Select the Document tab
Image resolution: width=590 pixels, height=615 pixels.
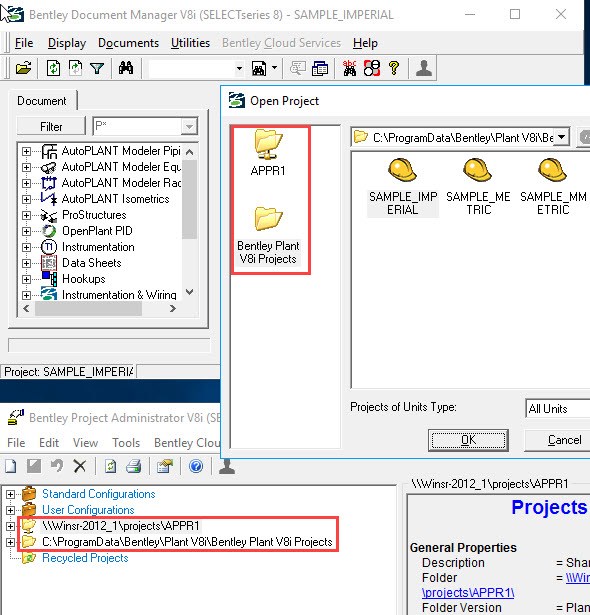[x=42, y=101]
